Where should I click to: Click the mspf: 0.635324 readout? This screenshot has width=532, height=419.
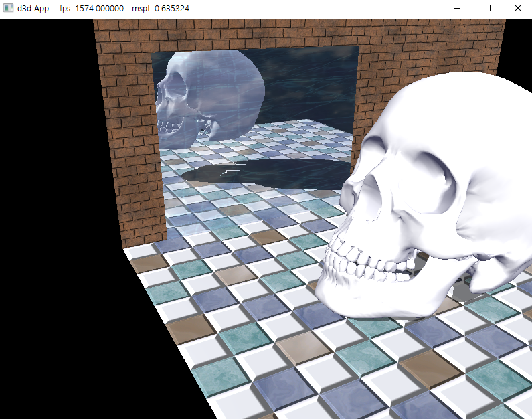pos(161,9)
